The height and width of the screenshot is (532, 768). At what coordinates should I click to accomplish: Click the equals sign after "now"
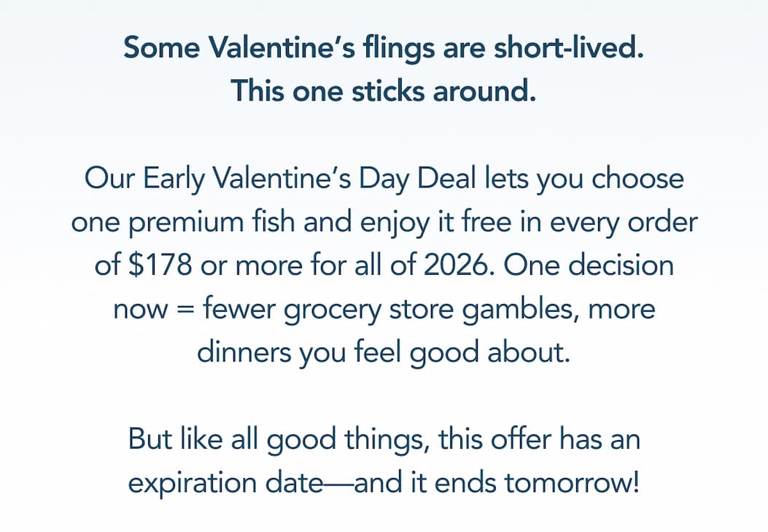[185, 310]
